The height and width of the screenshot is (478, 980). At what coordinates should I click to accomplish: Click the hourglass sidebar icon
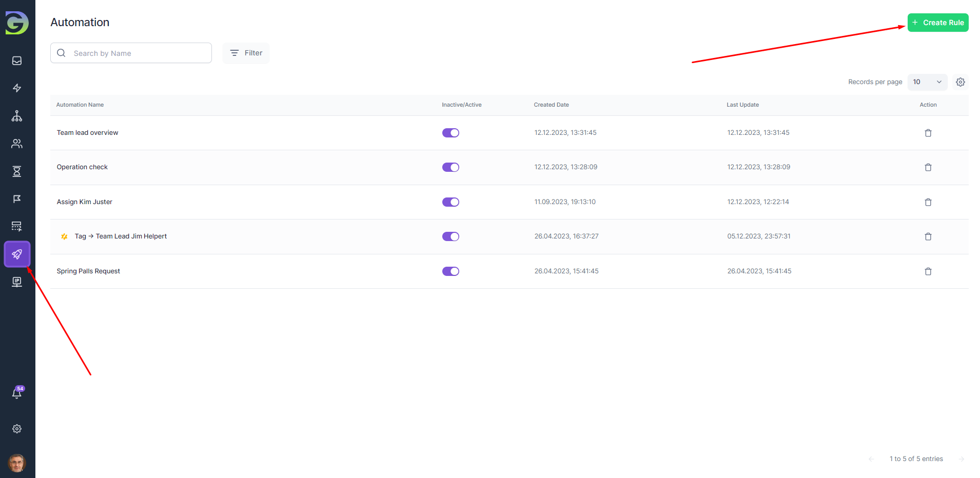pos(17,171)
